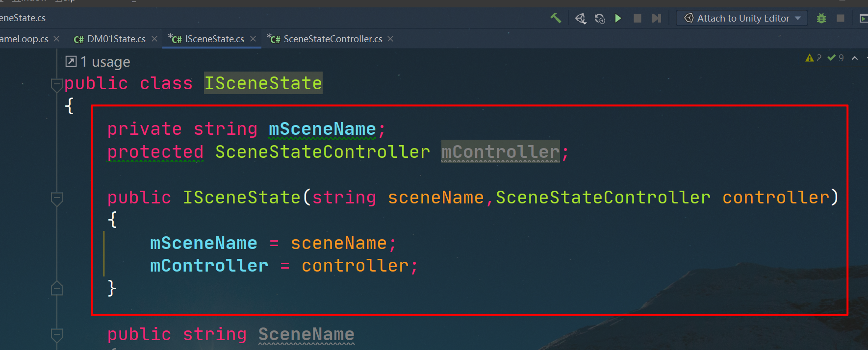Switch to the SceneStateController.cs tab
The image size is (868, 350).
[332, 39]
